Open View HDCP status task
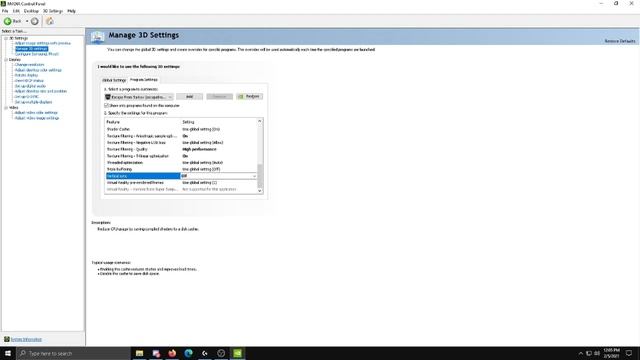The image size is (640, 360). pyautogui.click(x=29, y=81)
